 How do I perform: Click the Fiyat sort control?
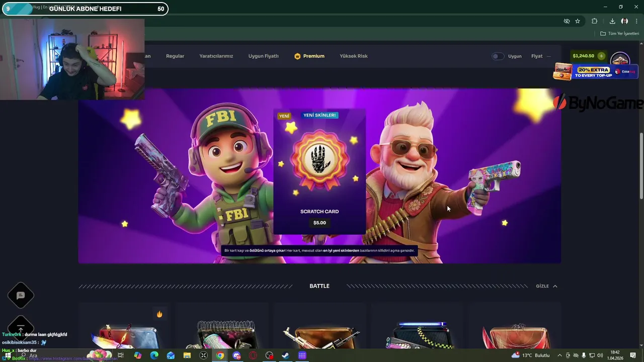coord(541,56)
